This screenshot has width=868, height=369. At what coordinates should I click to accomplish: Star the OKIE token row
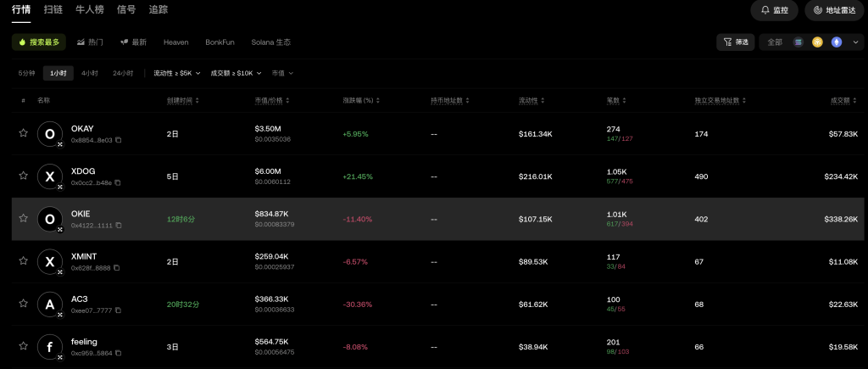click(24, 218)
